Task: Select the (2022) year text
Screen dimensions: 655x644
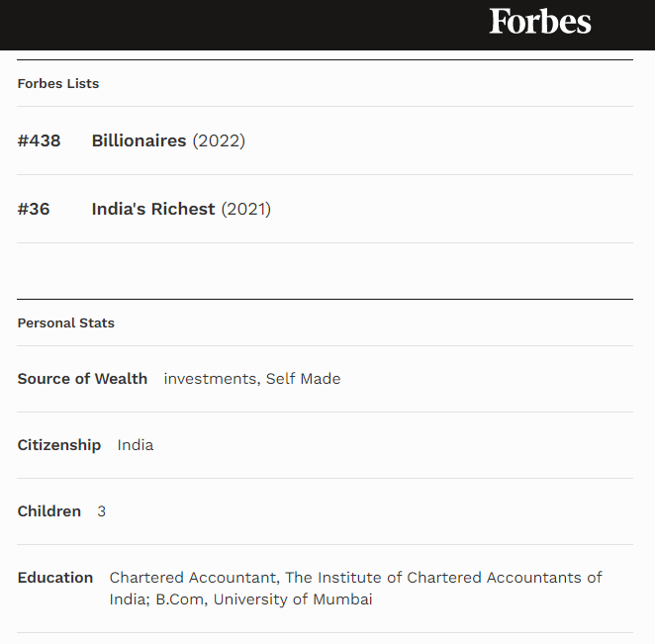Action: [219, 140]
